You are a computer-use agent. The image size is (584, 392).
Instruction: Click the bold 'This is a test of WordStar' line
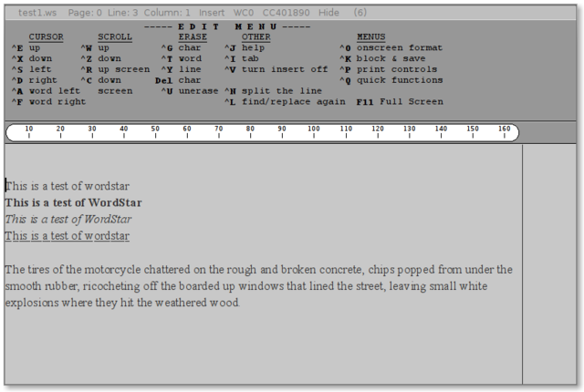coord(73,202)
